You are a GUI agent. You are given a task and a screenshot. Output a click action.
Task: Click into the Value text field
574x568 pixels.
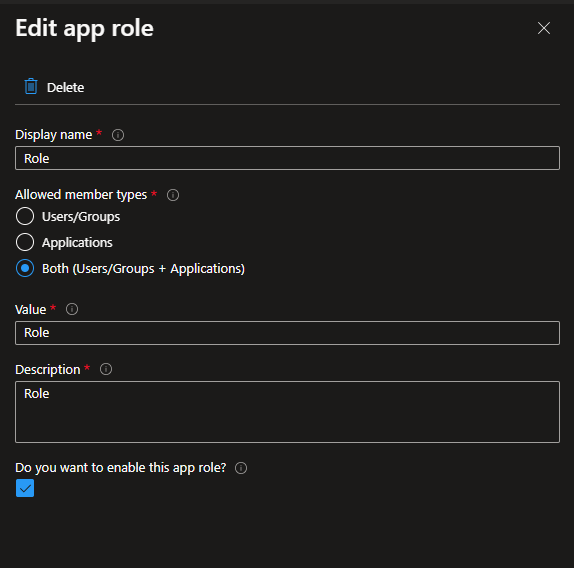click(287, 333)
